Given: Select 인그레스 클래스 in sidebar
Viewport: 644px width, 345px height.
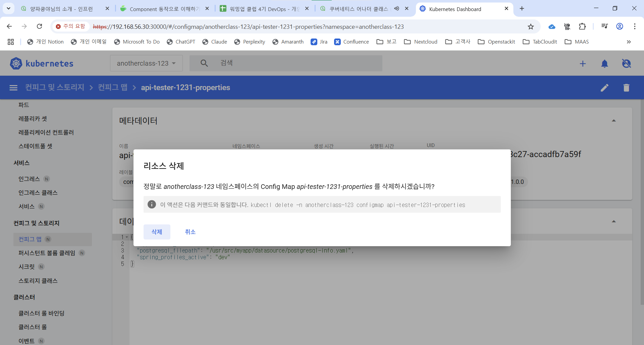Looking at the screenshot, I should click(38, 193).
